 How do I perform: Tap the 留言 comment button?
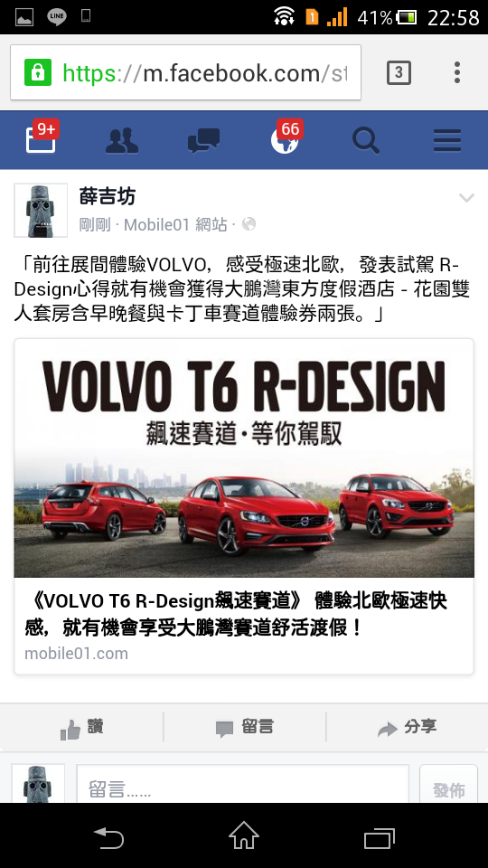(x=245, y=728)
